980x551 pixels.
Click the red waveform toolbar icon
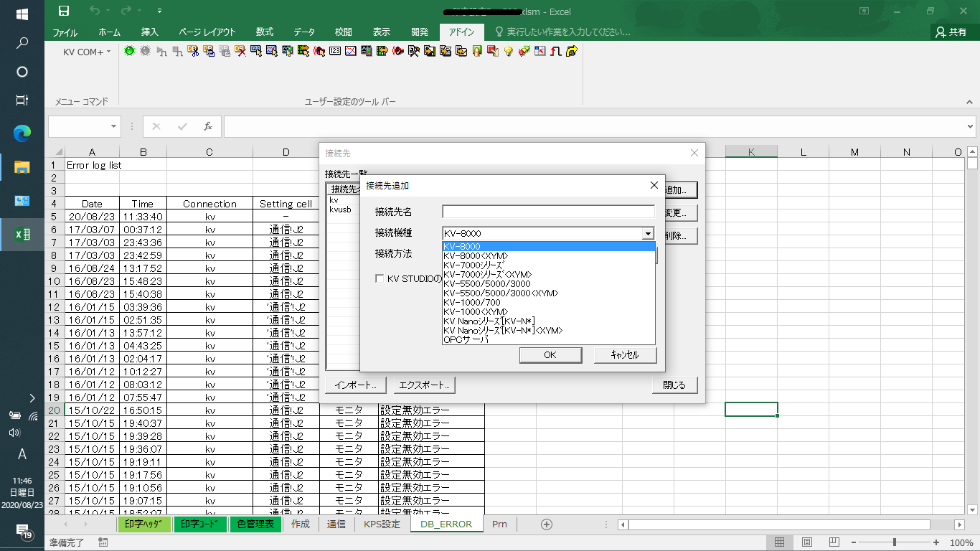click(x=556, y=51)
